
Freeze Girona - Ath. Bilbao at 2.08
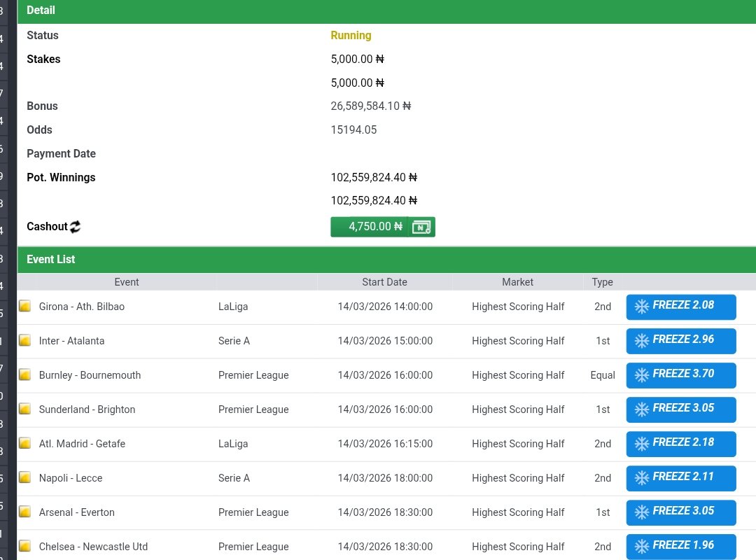(681, 307)
